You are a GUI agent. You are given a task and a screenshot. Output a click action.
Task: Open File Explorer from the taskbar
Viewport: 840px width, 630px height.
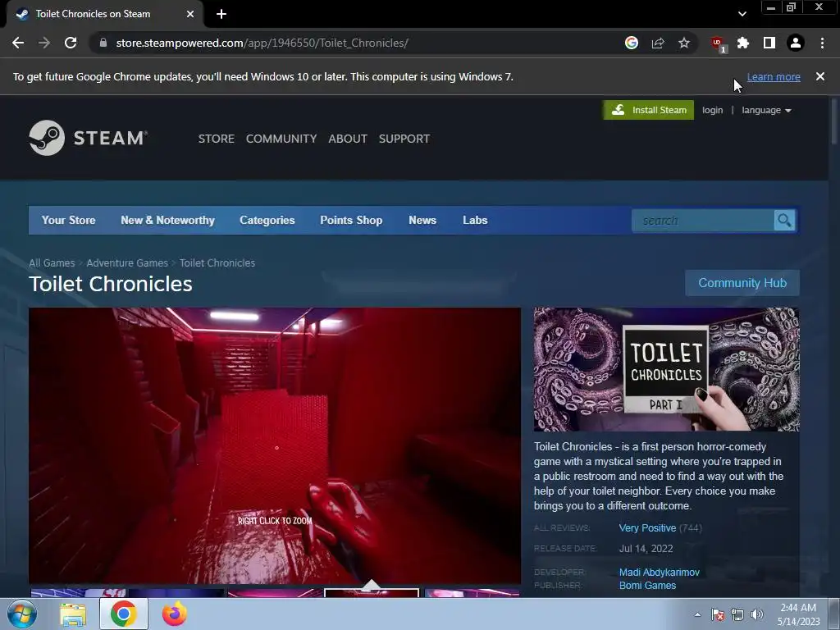click(x=73, y=614)
